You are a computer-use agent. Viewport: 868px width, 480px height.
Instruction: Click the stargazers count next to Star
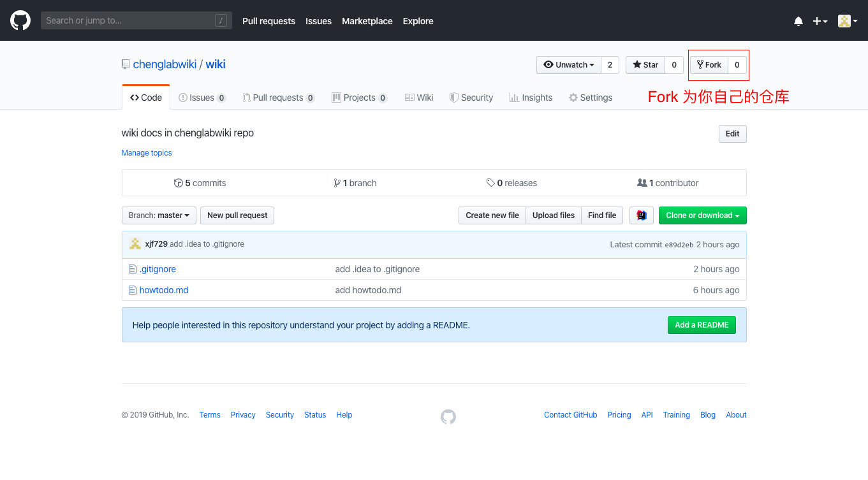(x=674, y=65)
